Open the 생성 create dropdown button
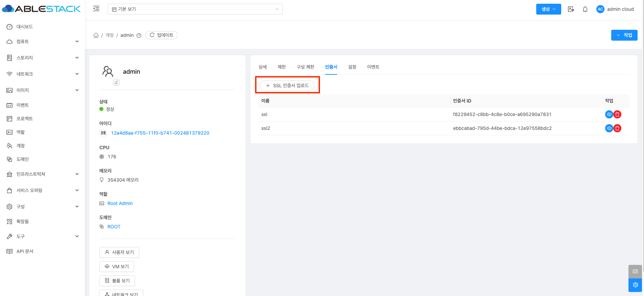The height and width of the screenshot is (296, 644). pos(548,9)
